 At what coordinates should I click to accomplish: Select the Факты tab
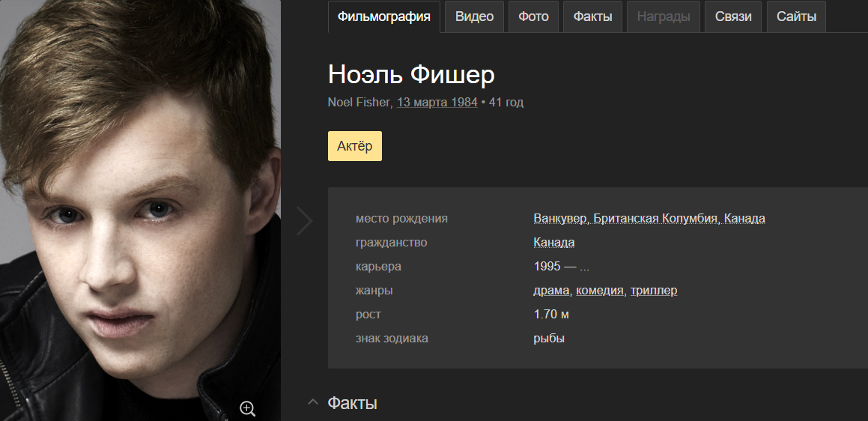[x=593, y=16]
